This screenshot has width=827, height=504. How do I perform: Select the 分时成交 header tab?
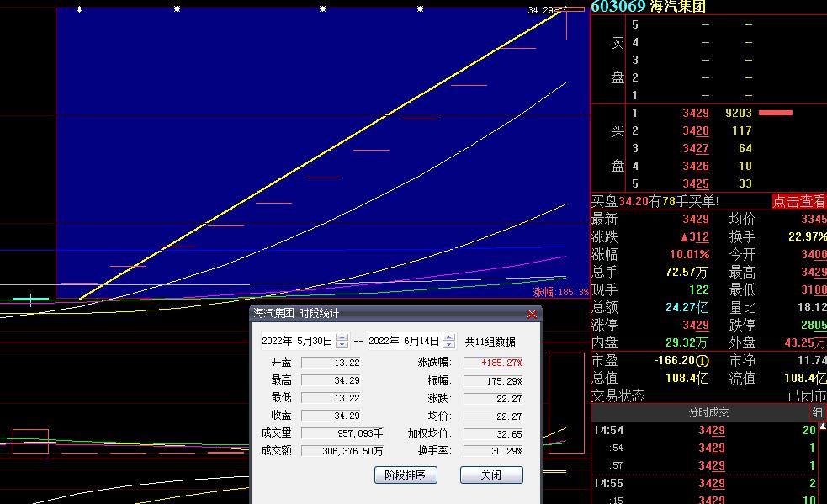pyautogui.click(x=708, y=413)
